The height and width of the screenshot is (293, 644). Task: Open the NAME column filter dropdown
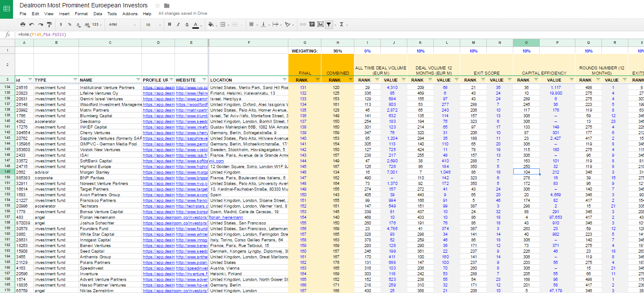138,80
